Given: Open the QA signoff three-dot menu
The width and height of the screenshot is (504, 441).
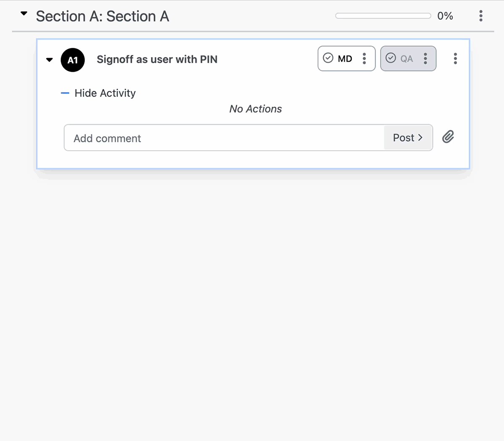Looking at the screenshot, I should point(425,58).
